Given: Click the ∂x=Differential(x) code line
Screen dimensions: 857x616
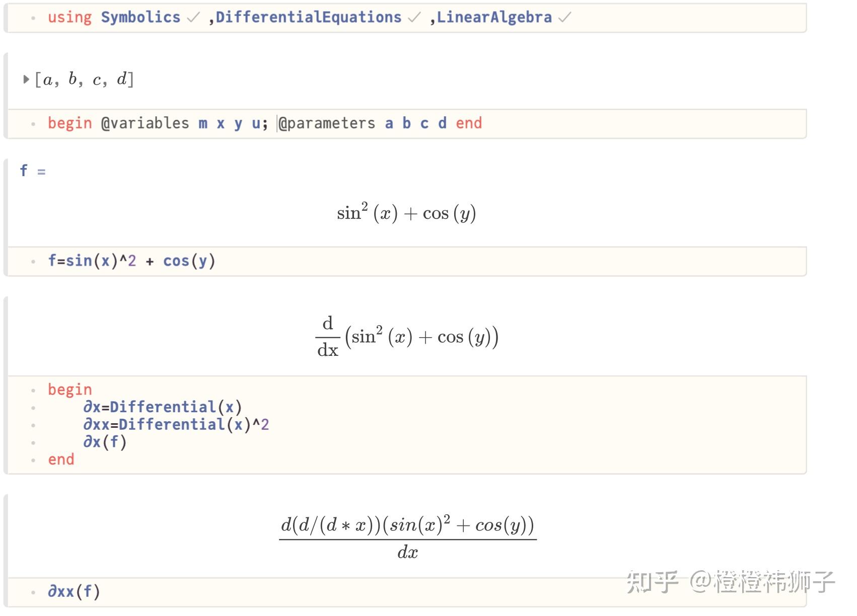Looking at the screenshot, I should tap(163, 407).
